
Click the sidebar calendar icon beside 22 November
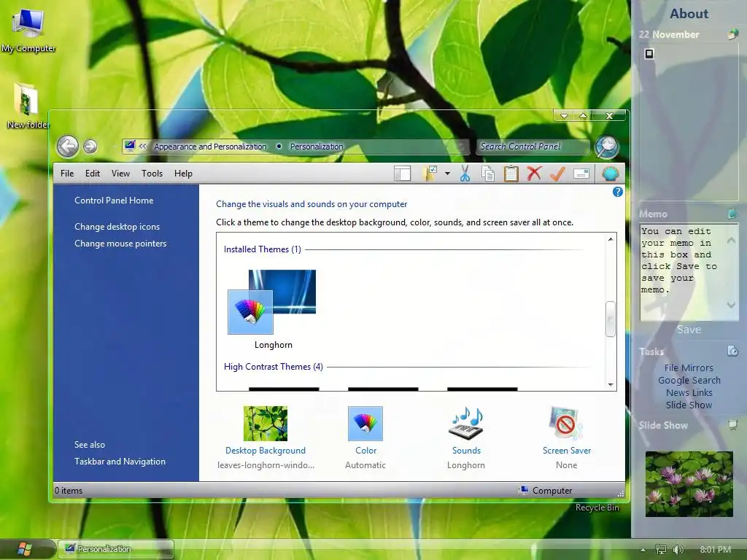point(732,34)
